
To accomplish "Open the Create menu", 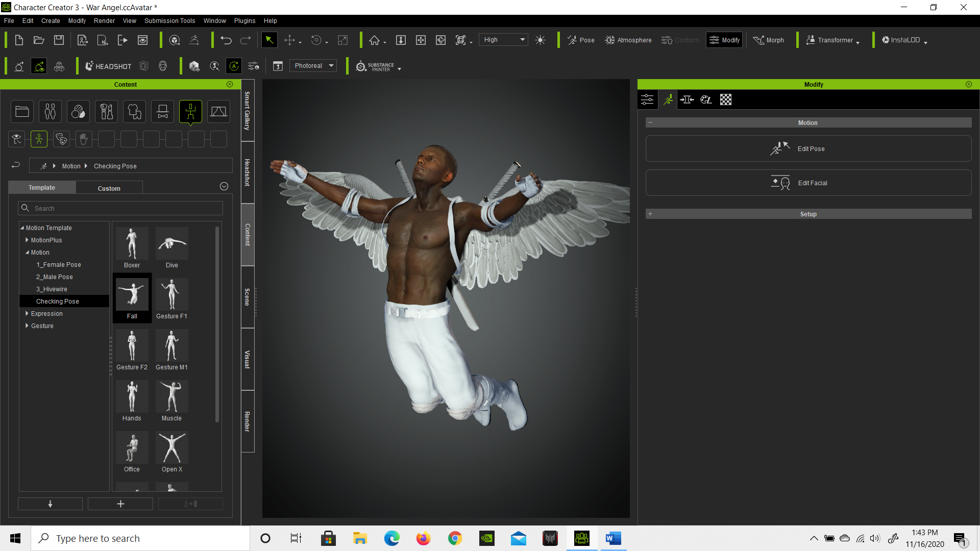I will coord(51,21).
